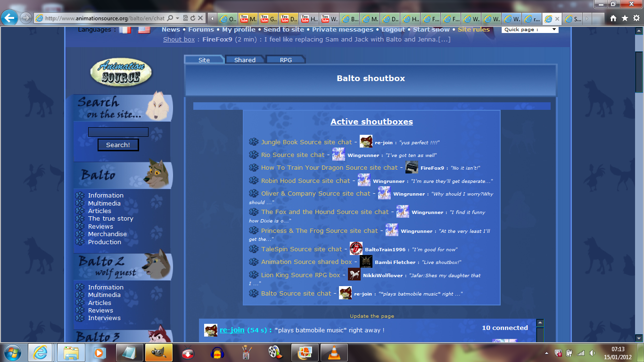The height and width of the screenshot is (362, 644).
Task: Open Interviews under Balto 2
Action: [x=104, y=318]
